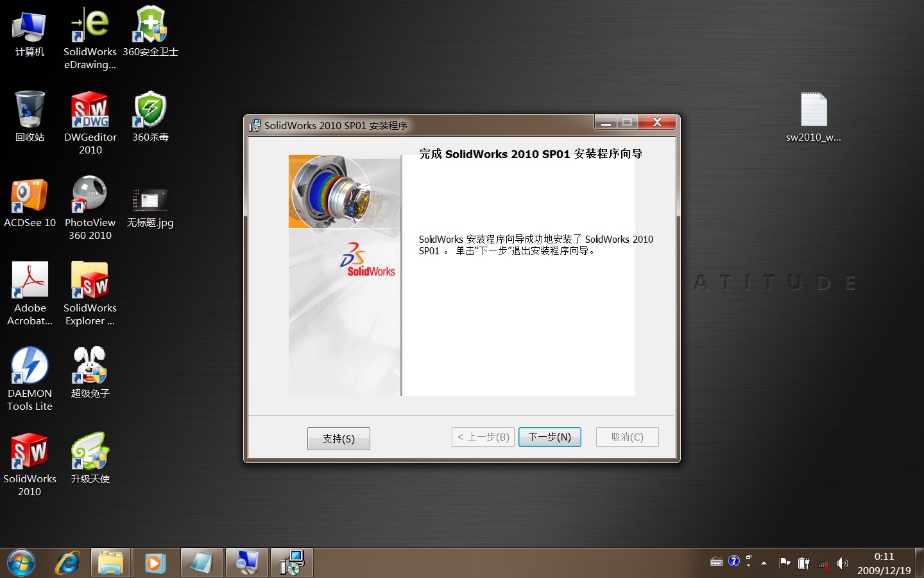Screen dimensions: 924x578
Task: Click the heading 完成 SolidWorks 2010 SP01 安装程序向导
Action: coord(531,154)
